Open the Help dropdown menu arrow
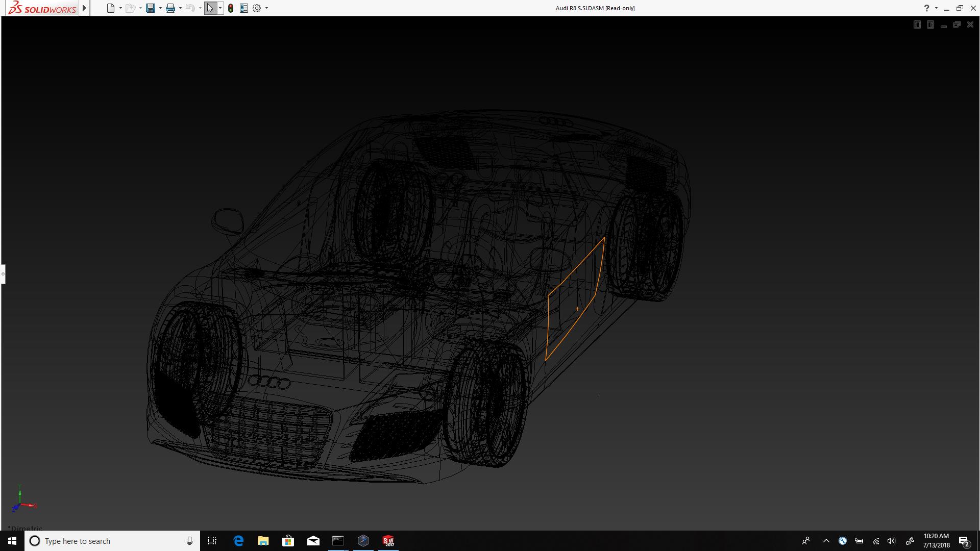 [x=936, y=8]
